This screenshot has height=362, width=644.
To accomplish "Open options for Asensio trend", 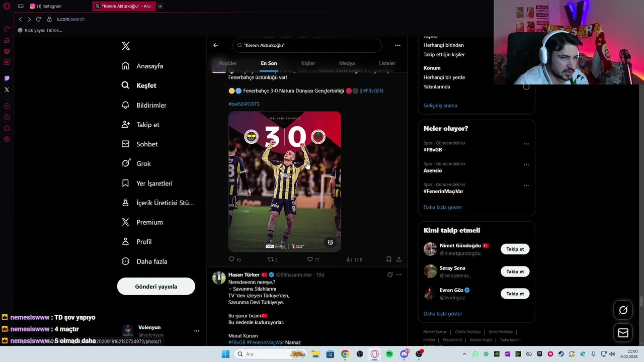I will [x=526, y=164].
